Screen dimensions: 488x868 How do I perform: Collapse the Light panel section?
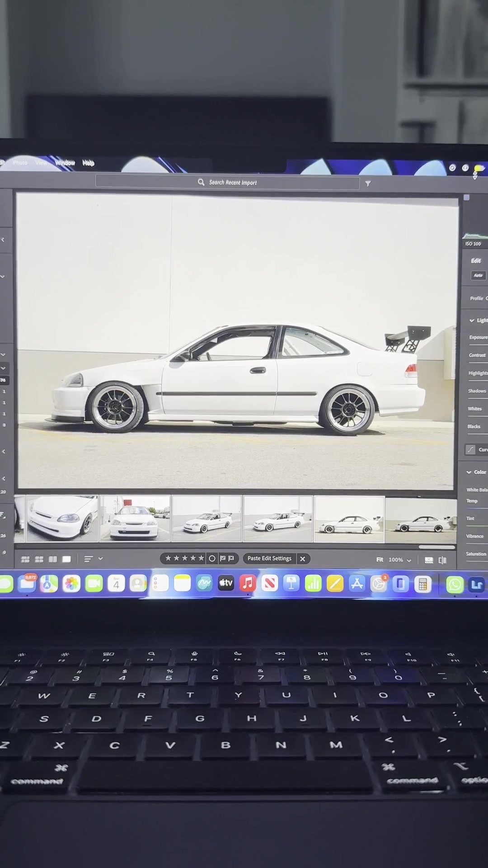click(x=472, y=321)
